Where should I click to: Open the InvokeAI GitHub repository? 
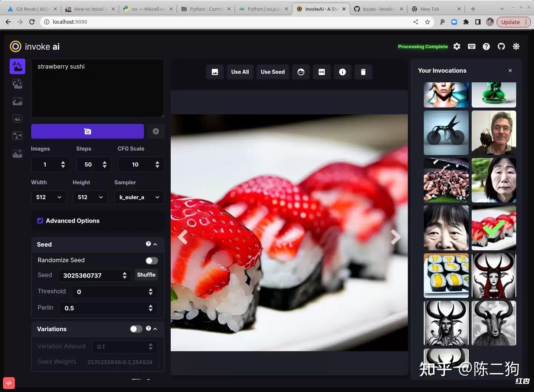click(x=501, y=46)
